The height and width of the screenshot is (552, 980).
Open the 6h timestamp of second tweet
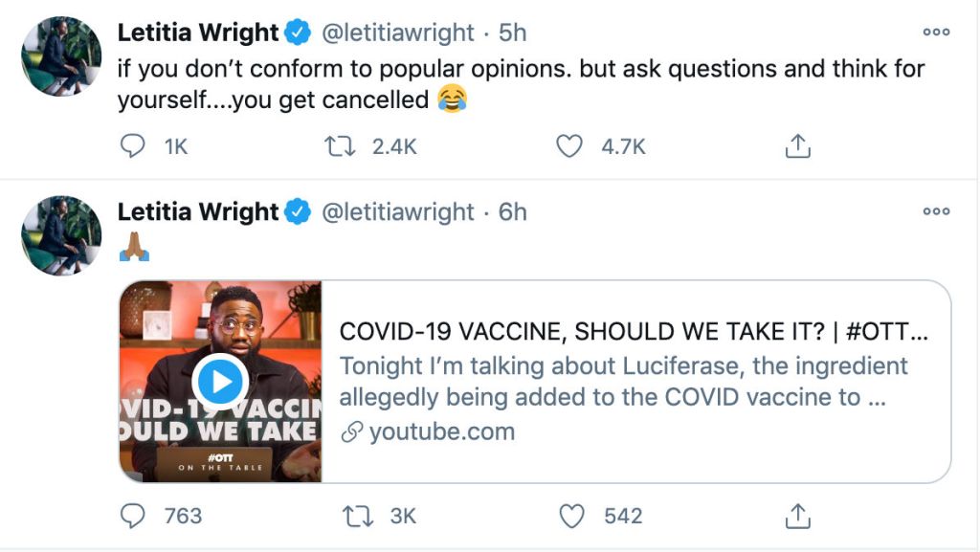click(x=513, y=211)
